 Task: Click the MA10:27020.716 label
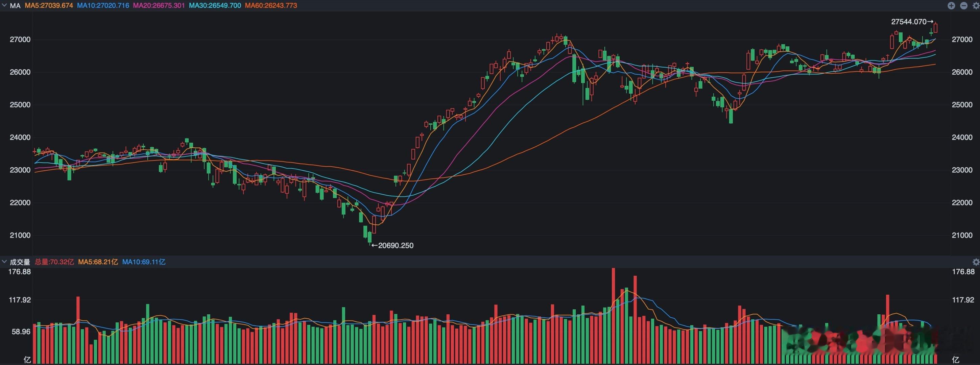click(x=103, y=6)
